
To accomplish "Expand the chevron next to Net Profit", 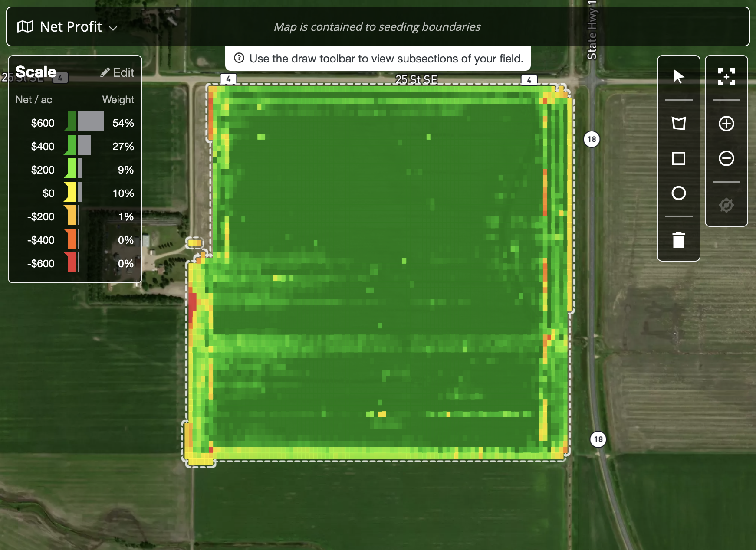I will (x=114, y=28).
